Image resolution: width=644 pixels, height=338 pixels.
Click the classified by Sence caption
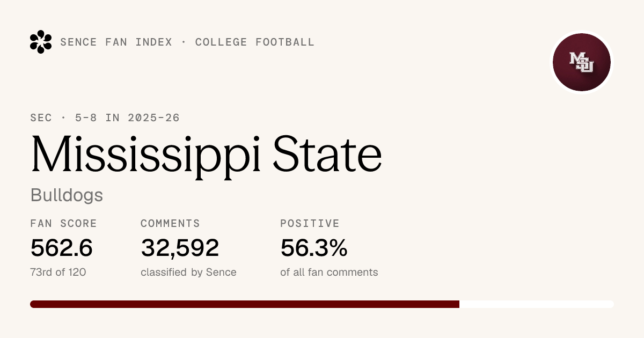click(x=188, y=272)
